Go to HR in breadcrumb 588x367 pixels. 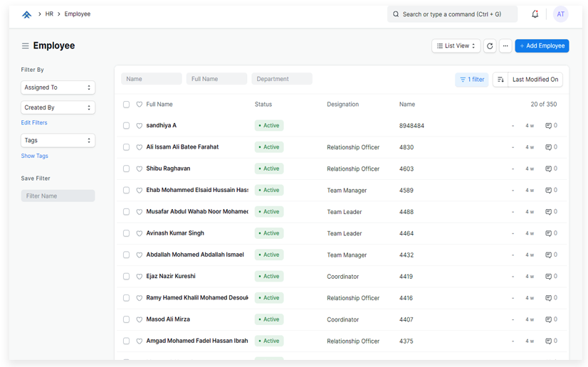[49, 14]
